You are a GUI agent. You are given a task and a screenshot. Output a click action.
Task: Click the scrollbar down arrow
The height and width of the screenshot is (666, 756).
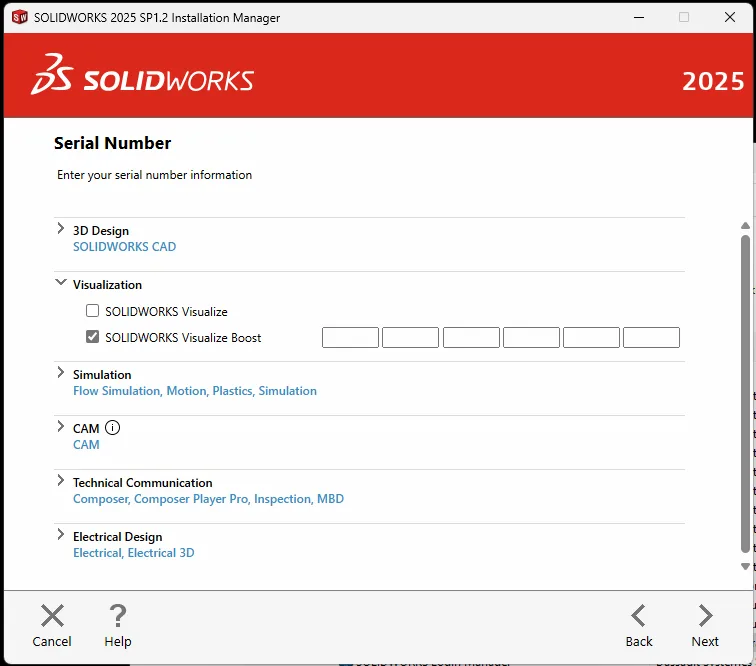[x=745, y=567]
